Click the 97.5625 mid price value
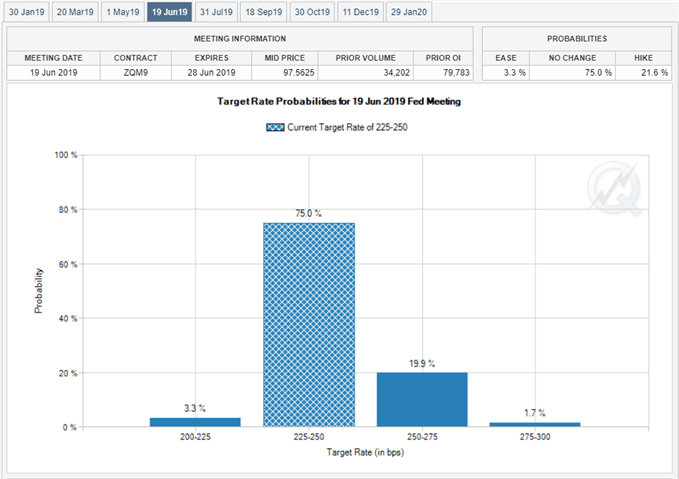The image size is (679, 479). [298, 73]
